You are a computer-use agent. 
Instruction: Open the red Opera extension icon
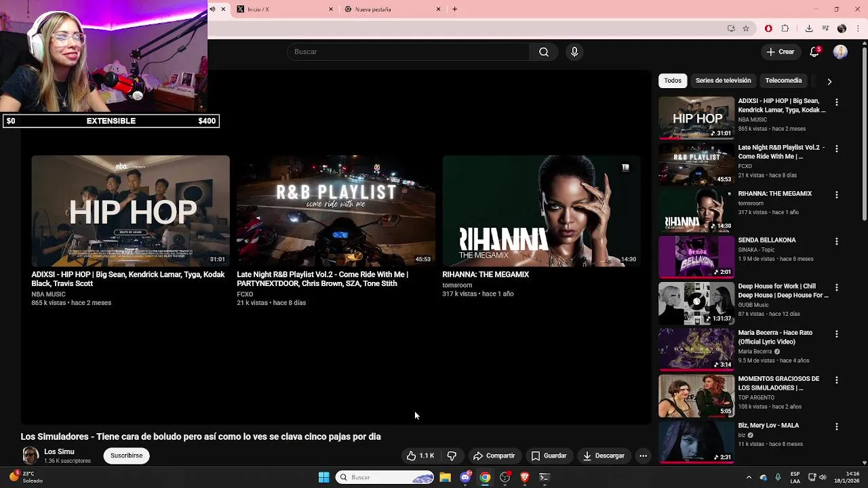pos(768,28)
